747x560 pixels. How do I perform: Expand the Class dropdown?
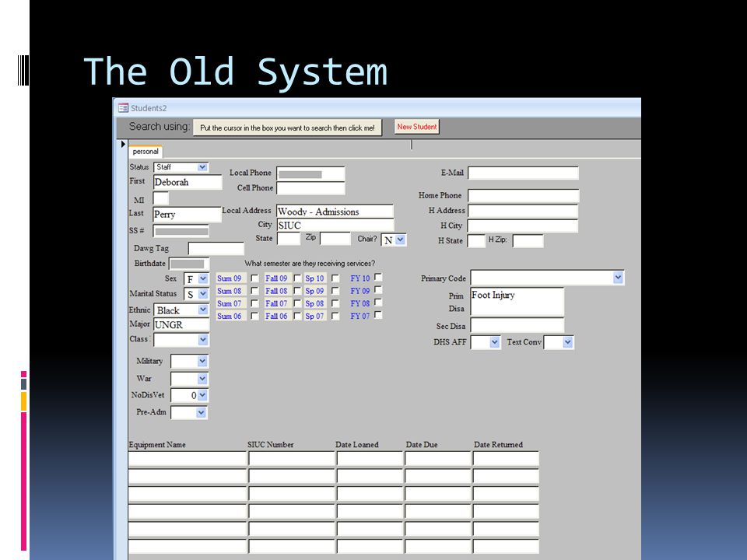click(203, 340)
